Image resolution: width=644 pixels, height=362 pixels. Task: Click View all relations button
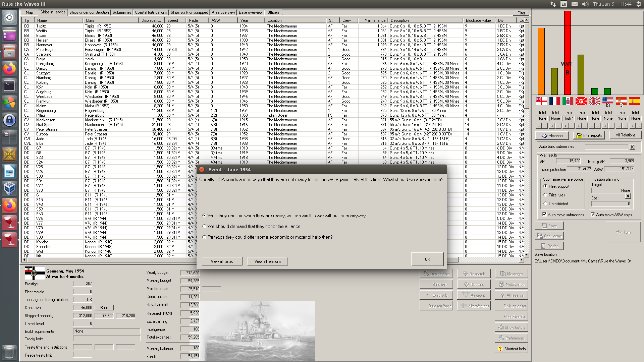(x=267, y=261)
